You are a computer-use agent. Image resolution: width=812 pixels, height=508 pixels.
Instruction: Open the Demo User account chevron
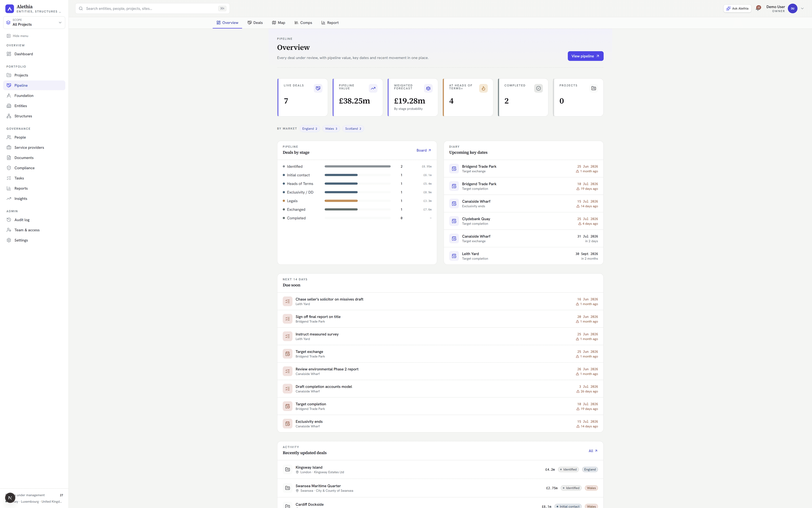802,8
